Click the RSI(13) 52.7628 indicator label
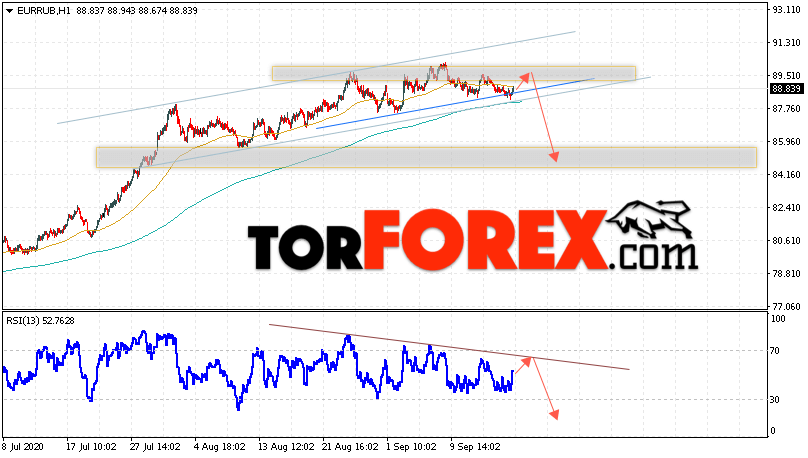Viewport: 808px width, 458px height. [40, 320]
